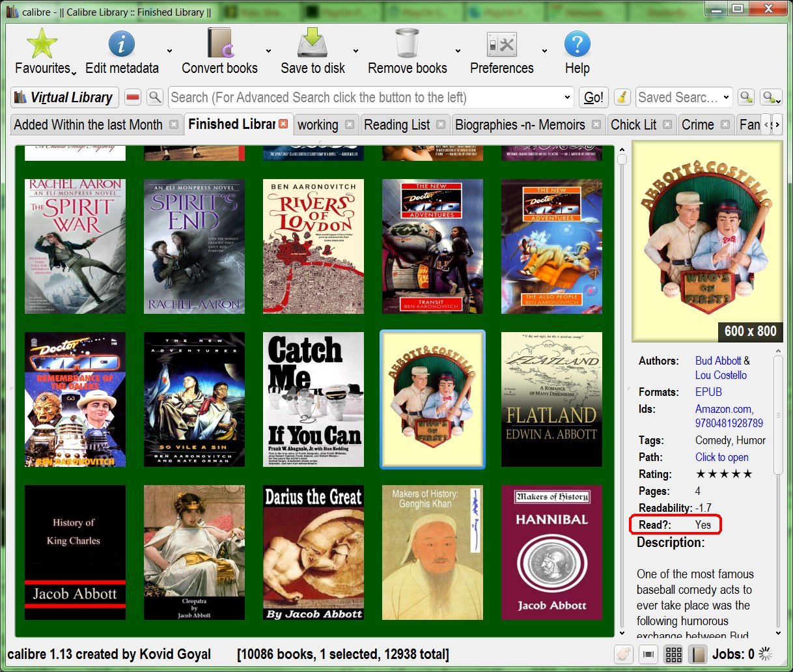Click the Jobs spinner indicator
The width and height of the screenshot is (793, 672).
click(765, 654)
